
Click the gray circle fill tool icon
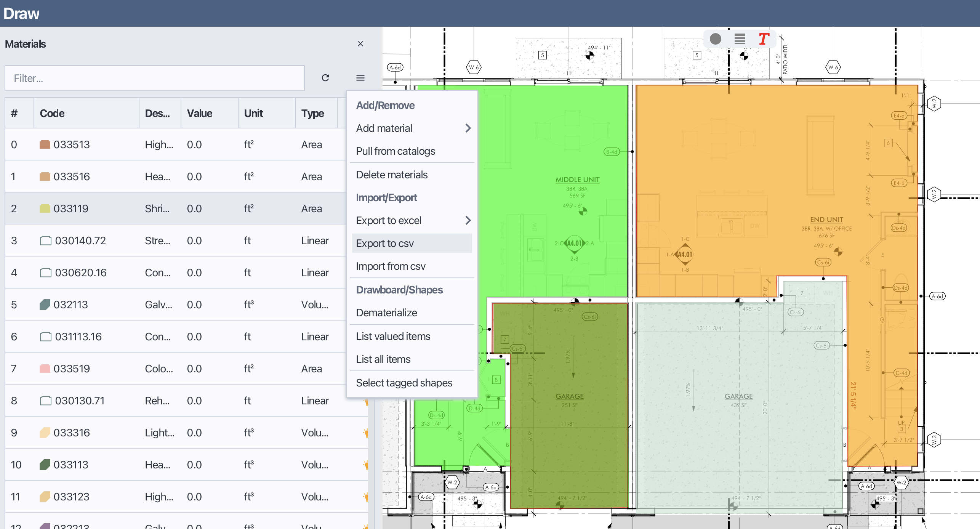[x=715, y=39]
